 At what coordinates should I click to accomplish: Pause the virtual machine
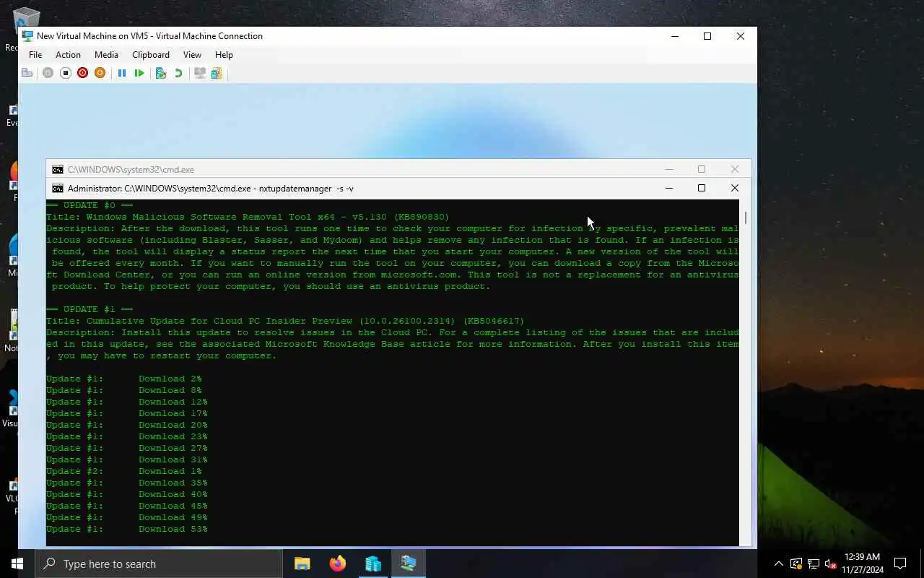pos(122,73)
